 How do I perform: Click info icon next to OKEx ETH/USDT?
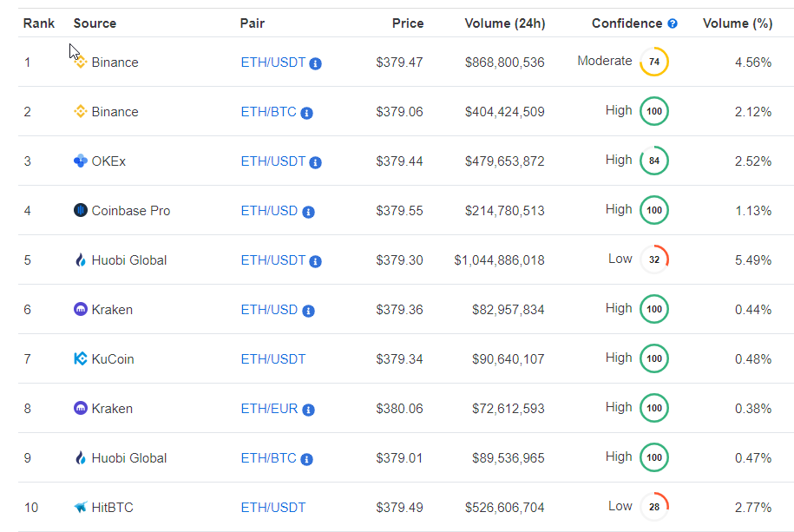point(315,162)
